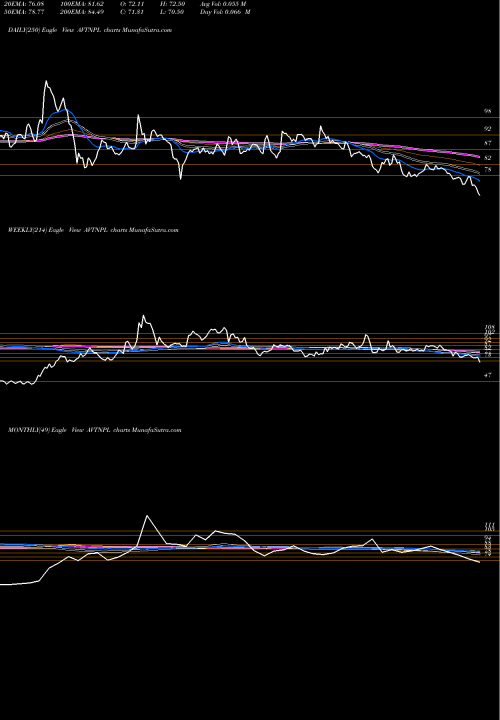Click the high price H: 72.59

click(171, 4)
